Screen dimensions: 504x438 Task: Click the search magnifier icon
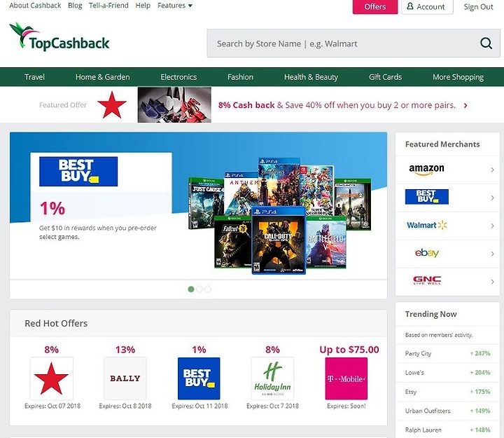[x=486, y=43]
